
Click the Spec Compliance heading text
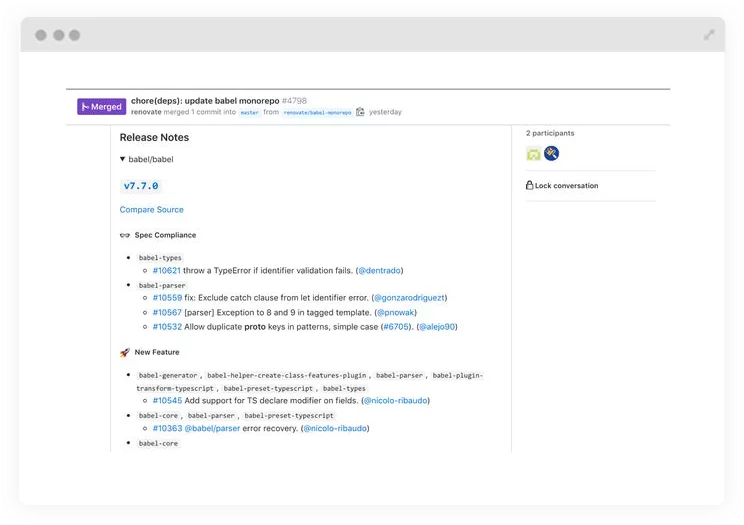pyautogui.click(x=165, y=235)
